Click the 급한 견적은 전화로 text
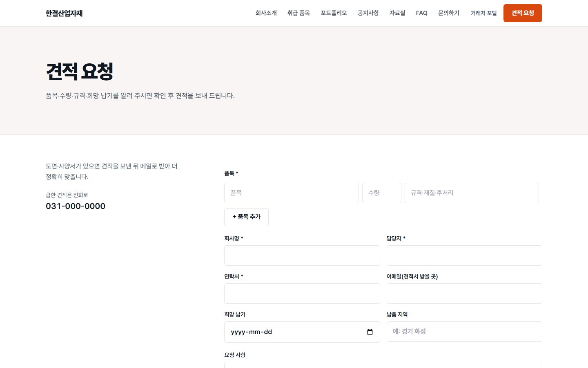 [67, 195]
